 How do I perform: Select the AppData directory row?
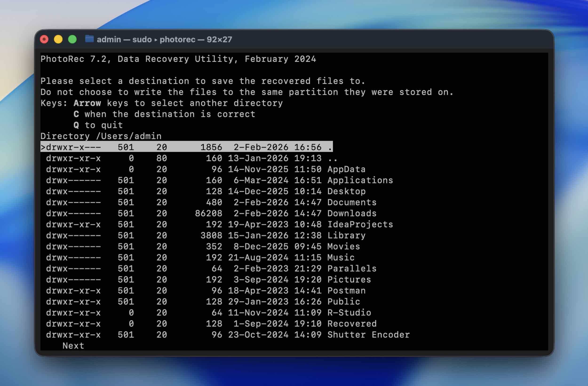point(346,169)
